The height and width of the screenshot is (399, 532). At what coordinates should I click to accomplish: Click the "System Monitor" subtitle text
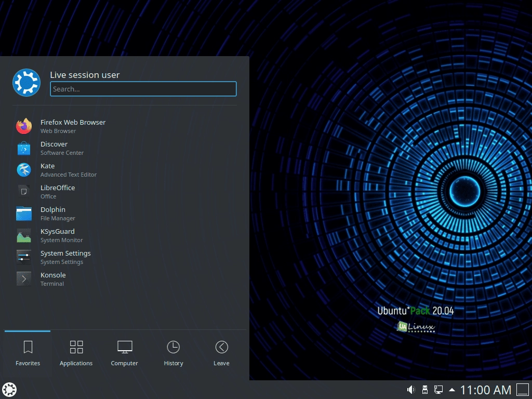click(62, 240)
